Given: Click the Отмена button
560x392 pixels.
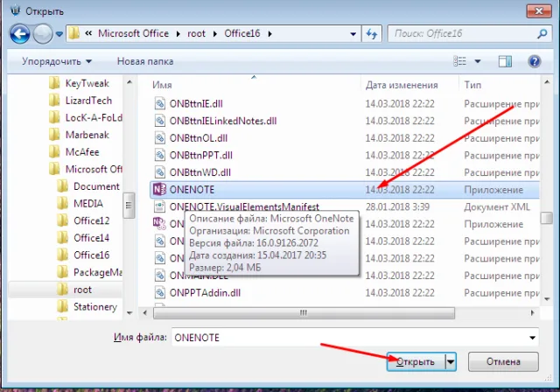Looking at the screenshot, I should (x=503, y=361).
